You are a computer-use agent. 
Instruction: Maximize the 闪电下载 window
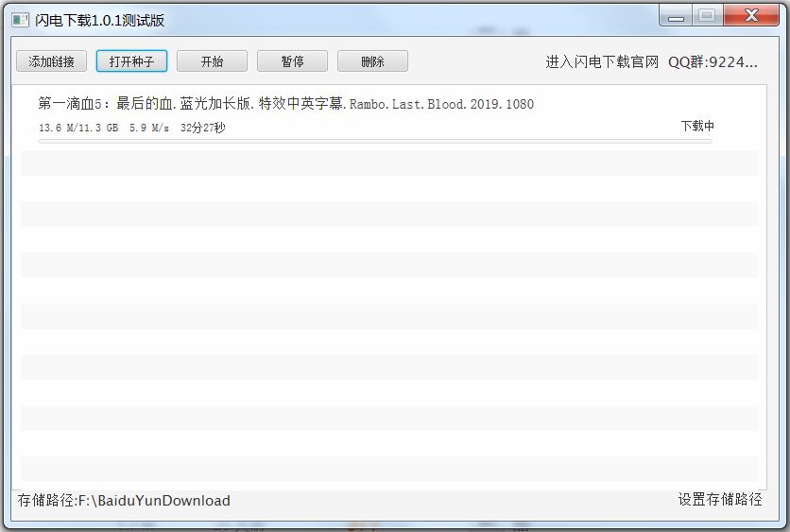706,16
